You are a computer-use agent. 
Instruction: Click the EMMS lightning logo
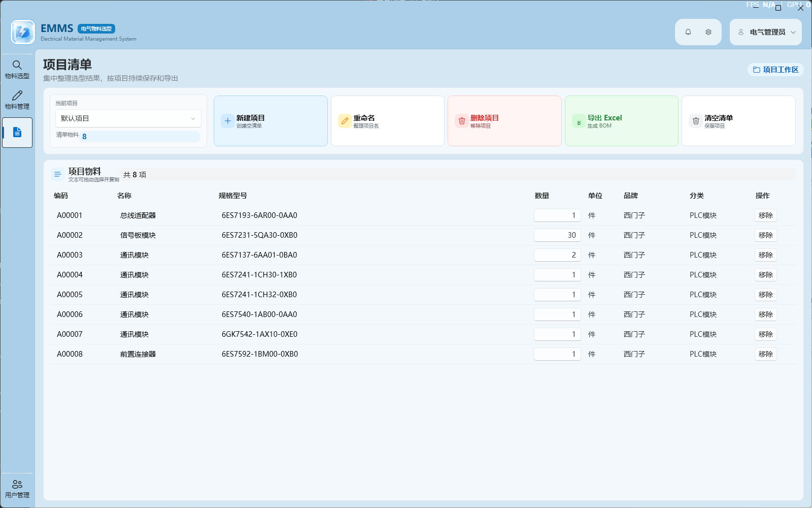tap(23, 32)
